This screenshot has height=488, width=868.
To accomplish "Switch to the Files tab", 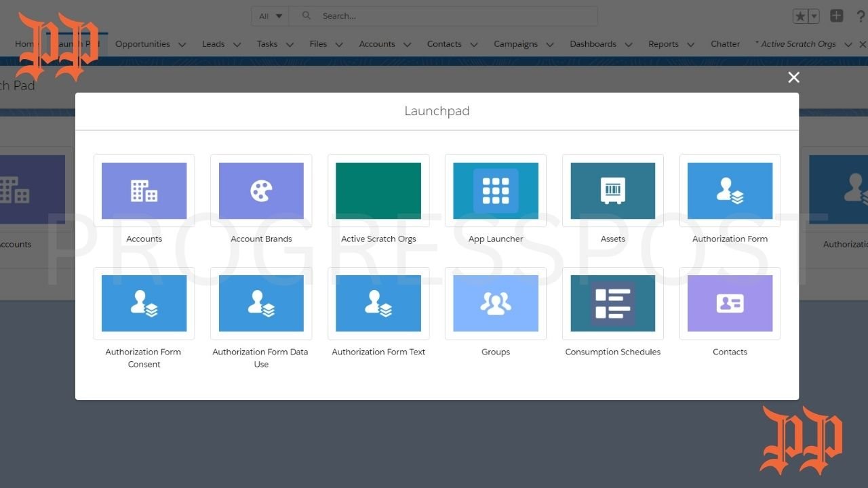I will [x=318, y=44].
